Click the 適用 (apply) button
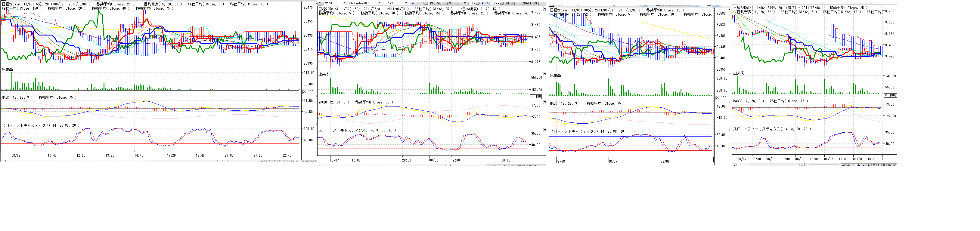The height and width of the screenshot is (231, 980). [510, 3]
